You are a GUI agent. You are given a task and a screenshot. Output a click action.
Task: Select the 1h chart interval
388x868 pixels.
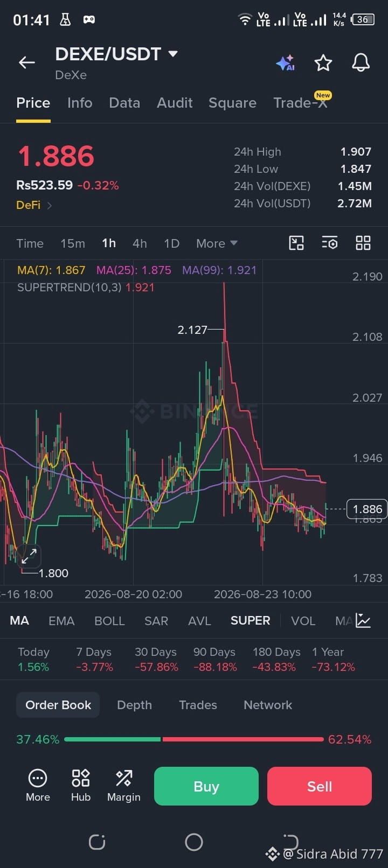(x=109, y=243)
